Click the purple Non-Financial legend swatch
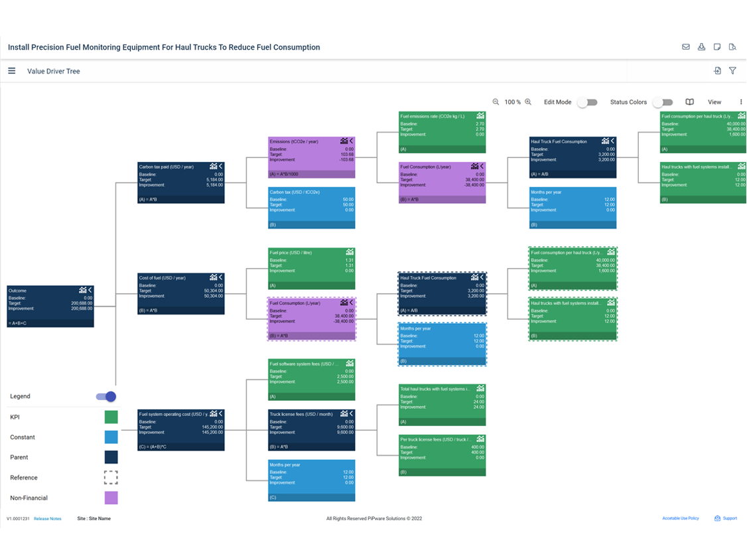This screenshot has height=560, width=747. click(111, 498)
